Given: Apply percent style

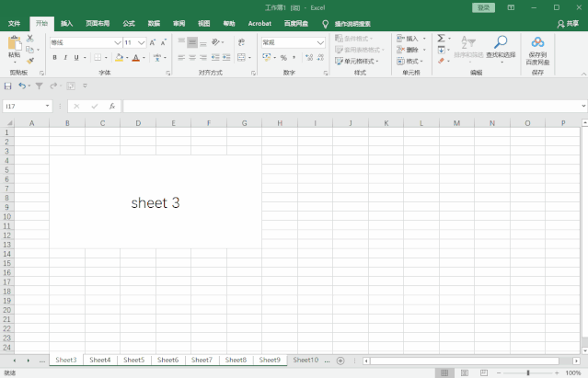Looking at the screenshot, I should 283,57.
